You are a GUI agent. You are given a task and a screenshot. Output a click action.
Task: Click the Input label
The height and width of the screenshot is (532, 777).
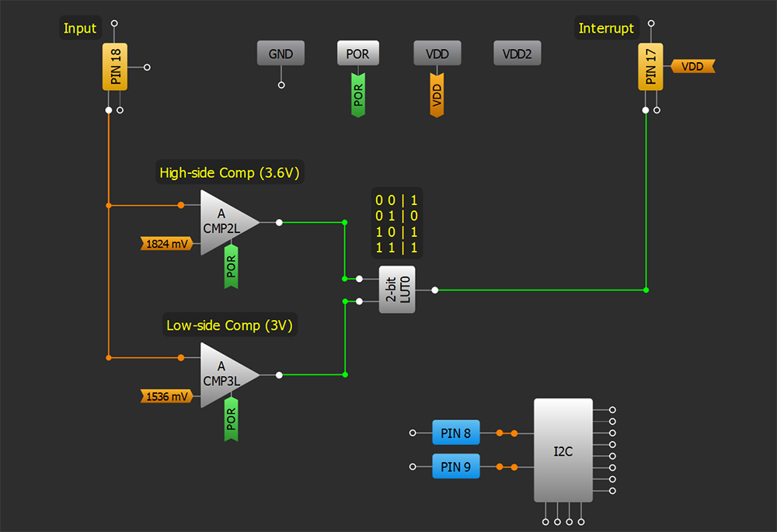[80, 29]
